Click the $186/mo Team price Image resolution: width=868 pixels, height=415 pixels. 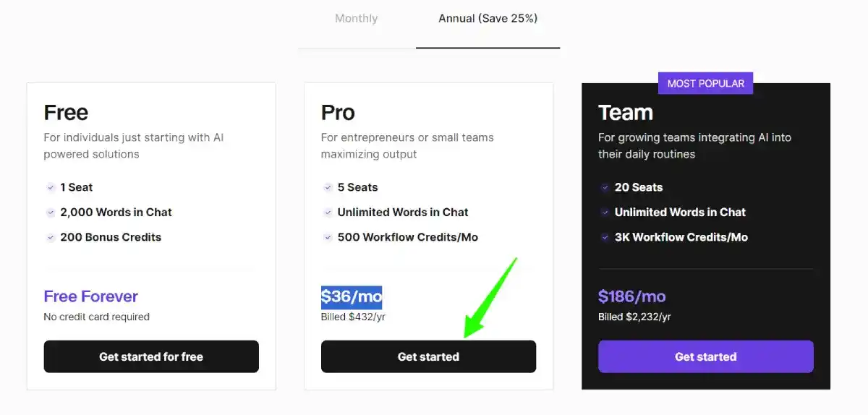632,296
